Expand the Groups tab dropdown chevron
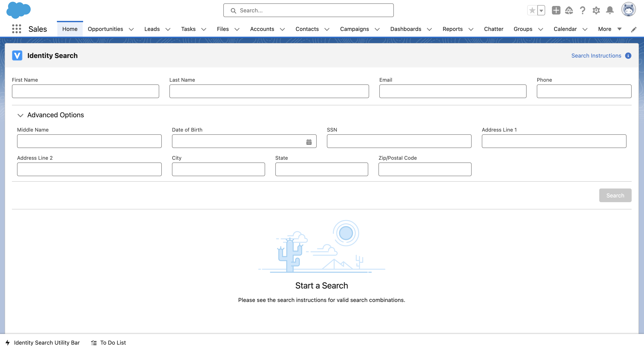The height and width of the screenshot is (351, 644). [x=540, y=29]
